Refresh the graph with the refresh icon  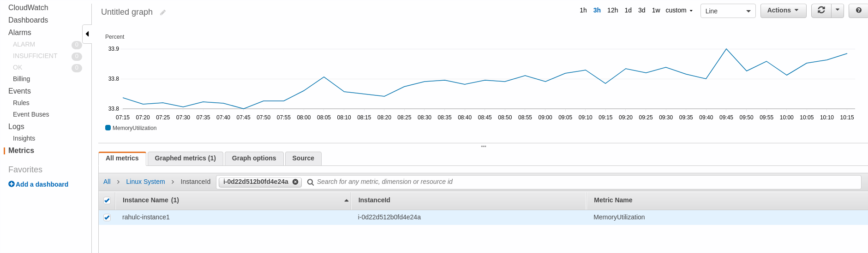(821, 10)
